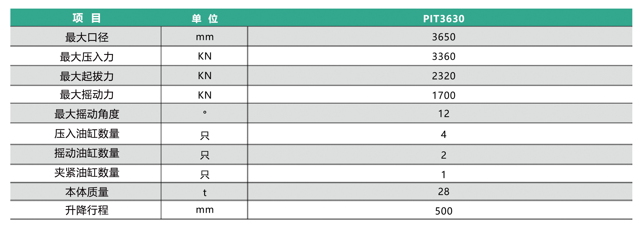The height and width of the screenshot is (230, 644).
Task: Click the 单位 column header
Action: click(x=205, y=18)
